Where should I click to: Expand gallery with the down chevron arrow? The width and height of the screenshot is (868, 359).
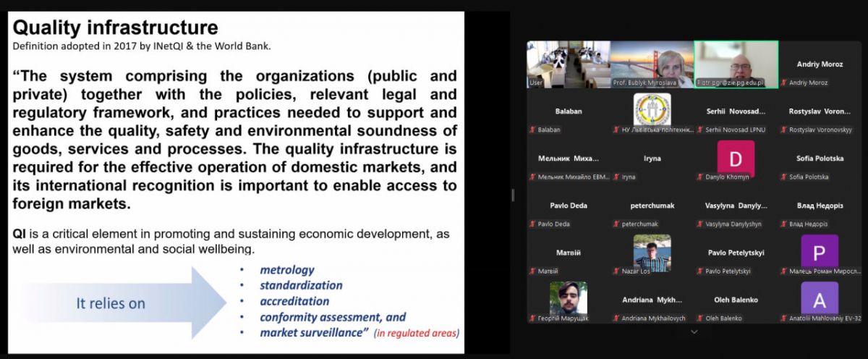(x=694, y=331)
